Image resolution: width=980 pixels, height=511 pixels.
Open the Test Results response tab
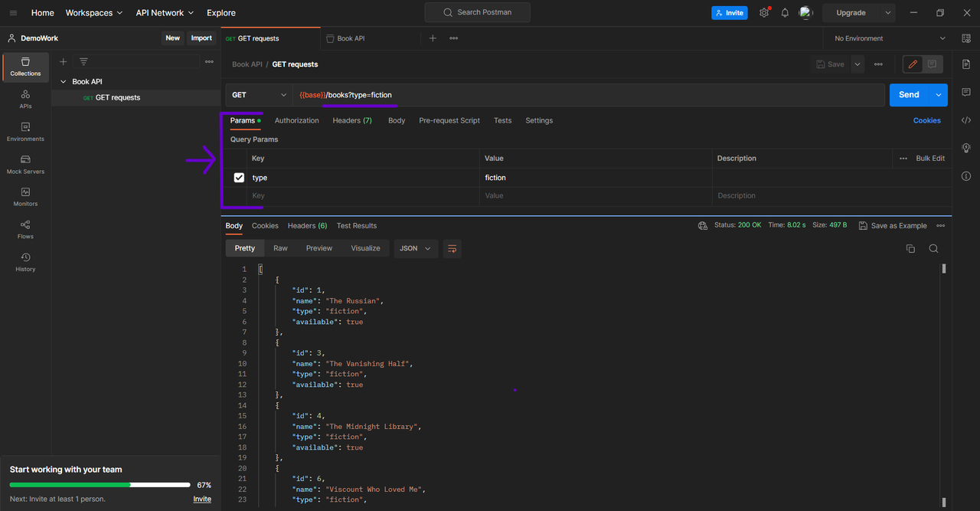(357, 226)
